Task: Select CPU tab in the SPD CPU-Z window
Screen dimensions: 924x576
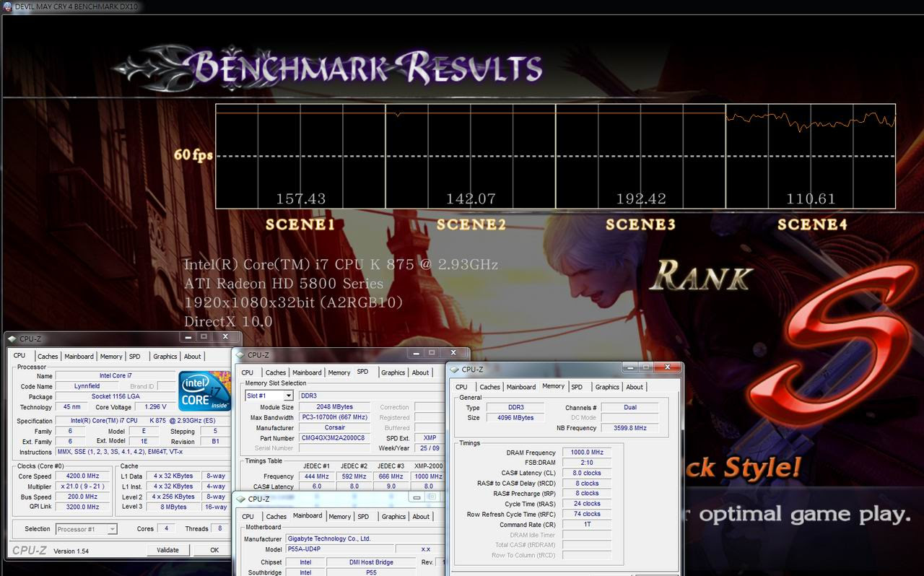Action: pyautogui.click(x=248, y=373)
